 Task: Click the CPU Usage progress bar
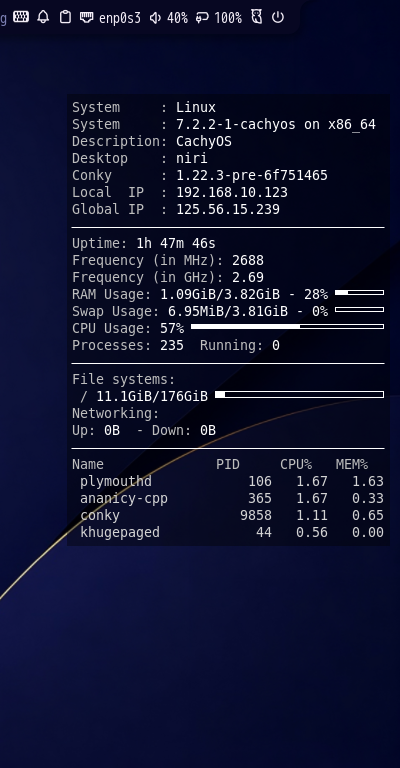[287, 326]
